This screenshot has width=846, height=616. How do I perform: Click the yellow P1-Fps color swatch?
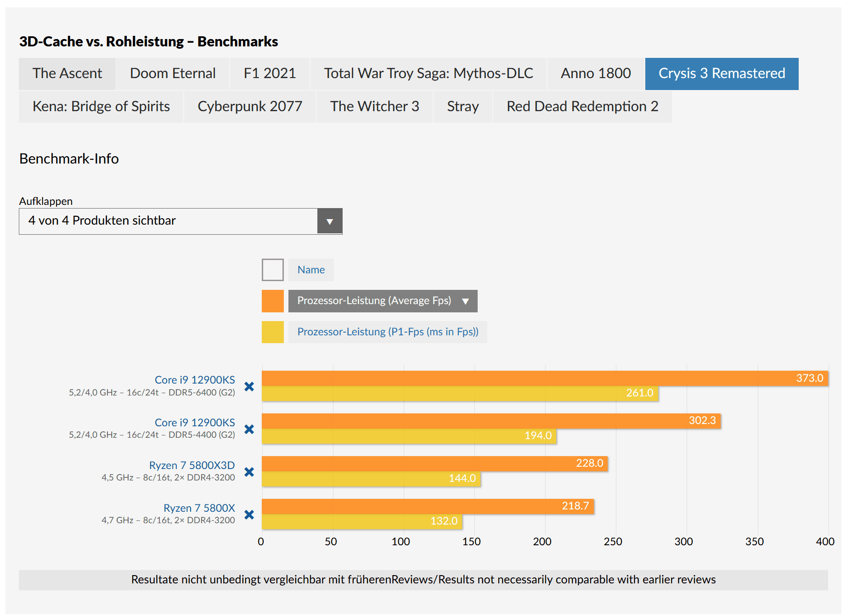click(273, 332)
